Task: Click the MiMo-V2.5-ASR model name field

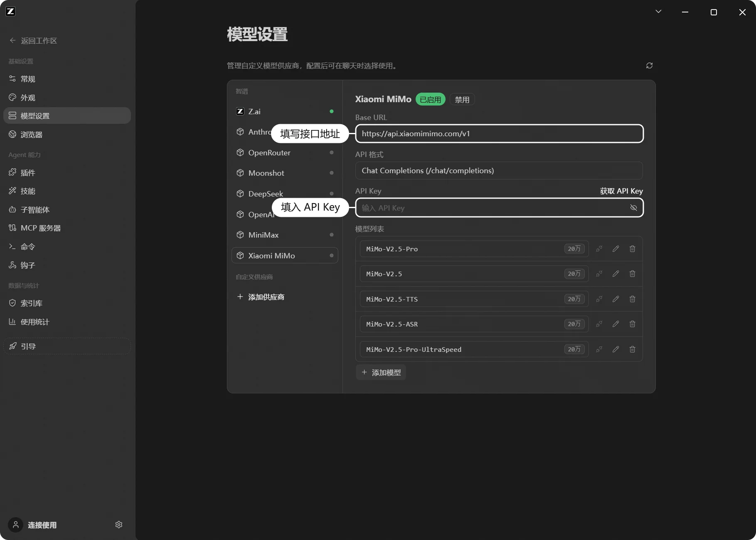Action: coord(474,324)
